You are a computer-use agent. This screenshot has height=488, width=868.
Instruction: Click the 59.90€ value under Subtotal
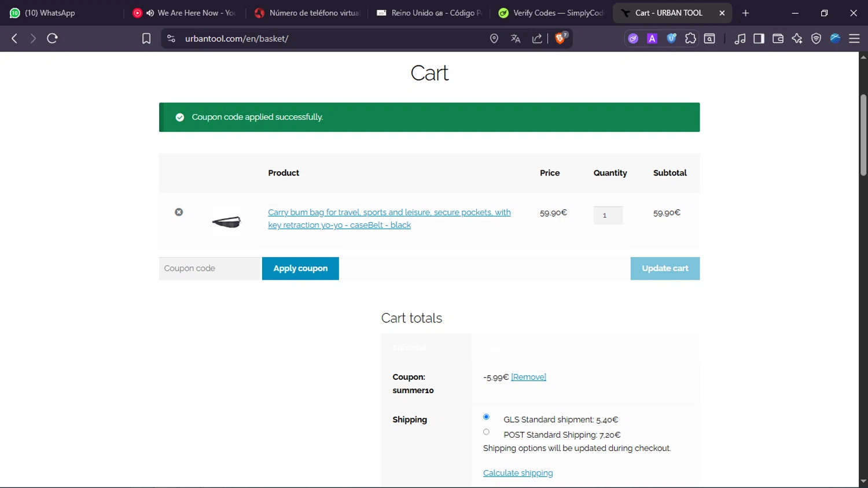coord(667,213)
